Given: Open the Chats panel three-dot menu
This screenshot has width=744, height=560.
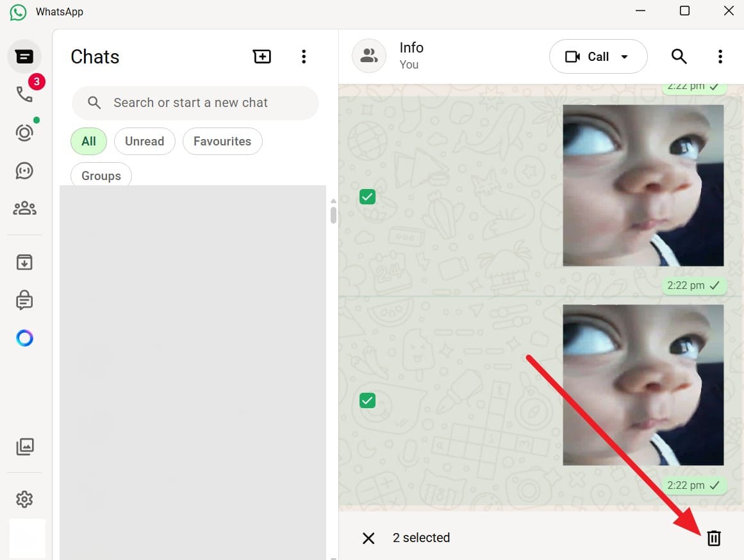Looking at the screenshot, I should [x=304, y=56].
